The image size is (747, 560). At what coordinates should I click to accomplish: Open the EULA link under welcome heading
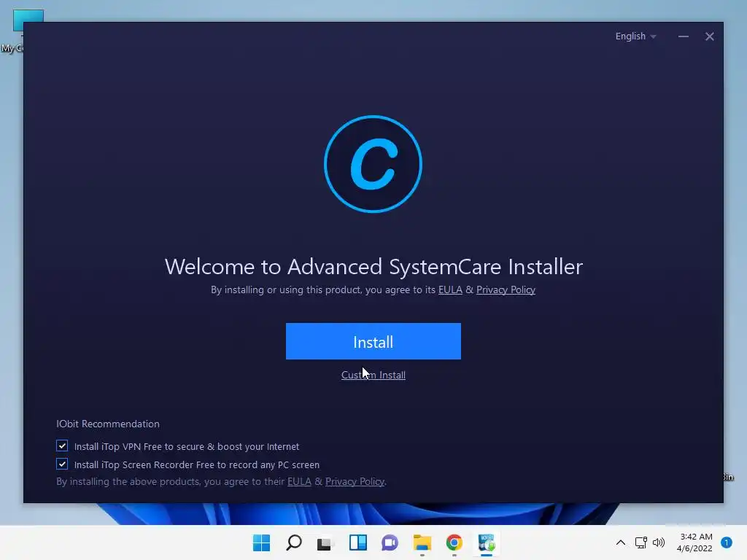pyautogui.click(x=450, y=290)
